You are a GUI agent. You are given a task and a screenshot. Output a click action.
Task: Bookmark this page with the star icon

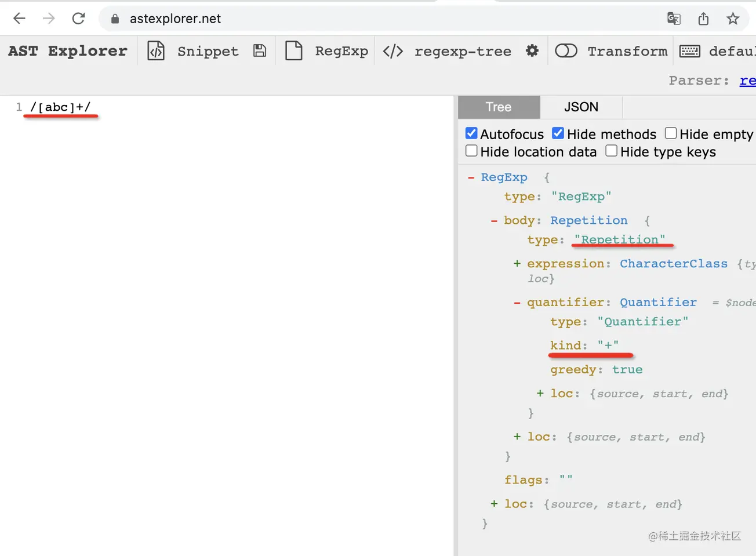733,19
